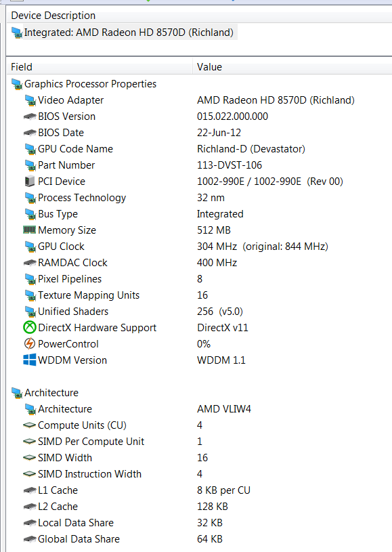Image resolution: width=392 pixels, height=552 pixels.
Task: Select the BIOS Version value 015.022.000.000
Action: (232, 116)
